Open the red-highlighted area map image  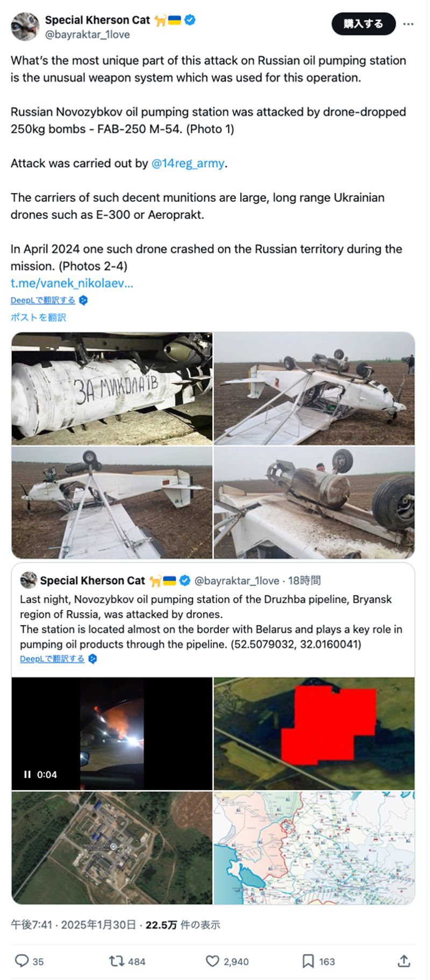314,733
